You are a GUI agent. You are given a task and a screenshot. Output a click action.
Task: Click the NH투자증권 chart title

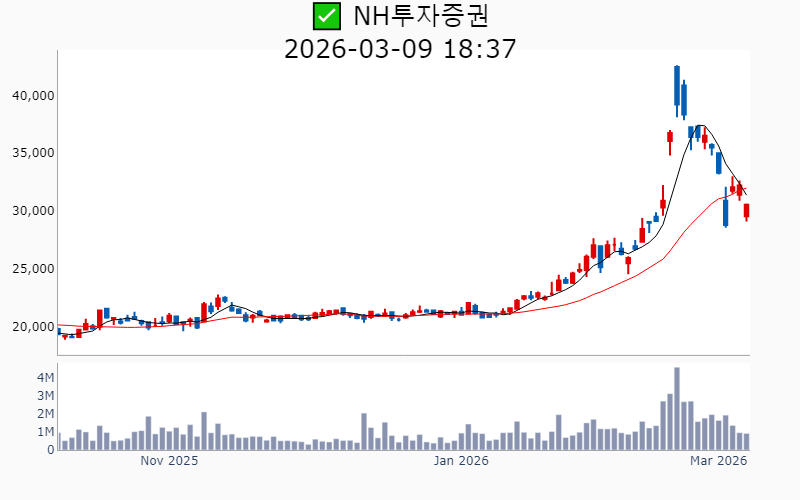[421, 16]
